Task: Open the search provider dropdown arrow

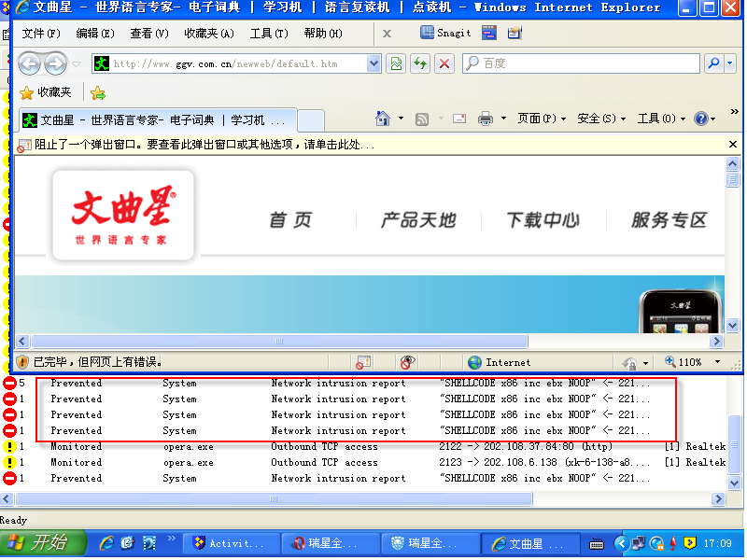Action: tap(730, 63)
